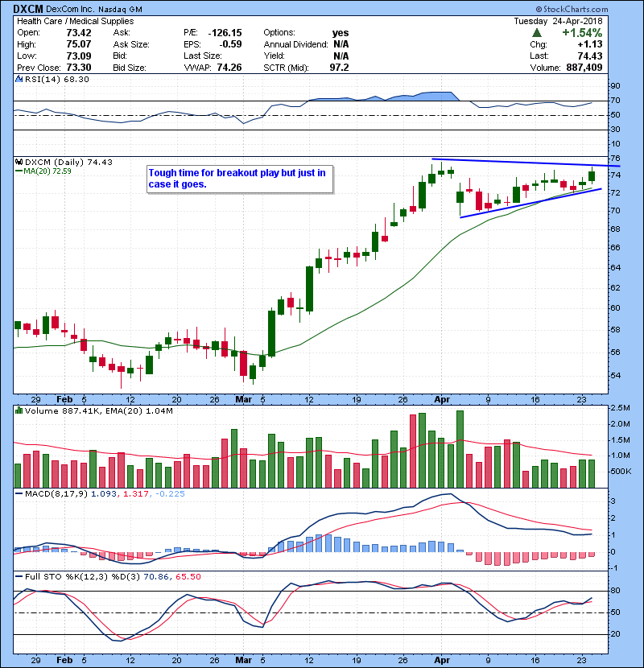644x668 pixels.
Task: Select the Open value 73.42
Action: [78, 33]
